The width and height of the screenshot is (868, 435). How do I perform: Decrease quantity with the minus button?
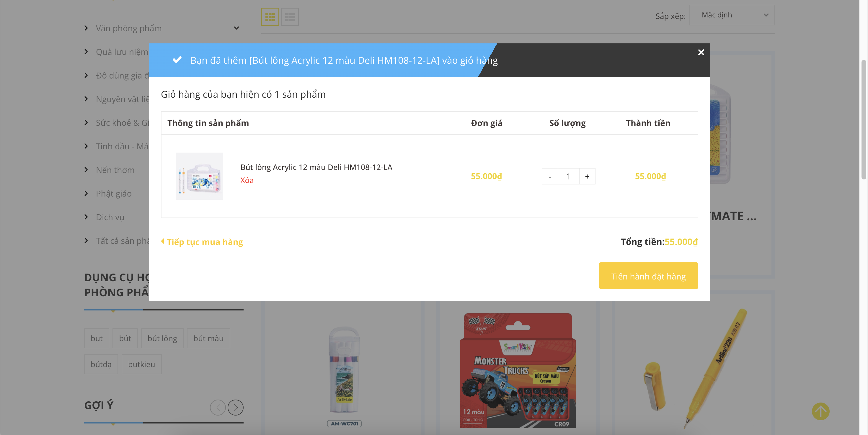click(550, 176)
